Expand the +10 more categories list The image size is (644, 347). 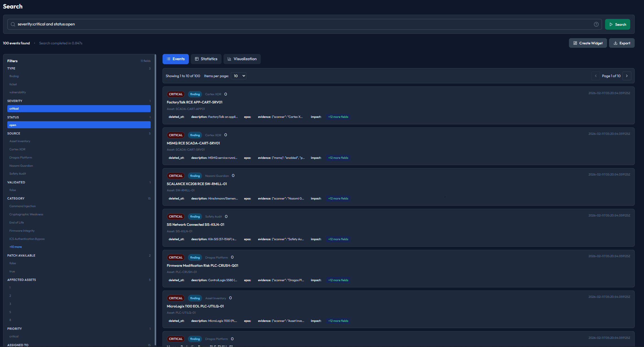tap(16, 247)
